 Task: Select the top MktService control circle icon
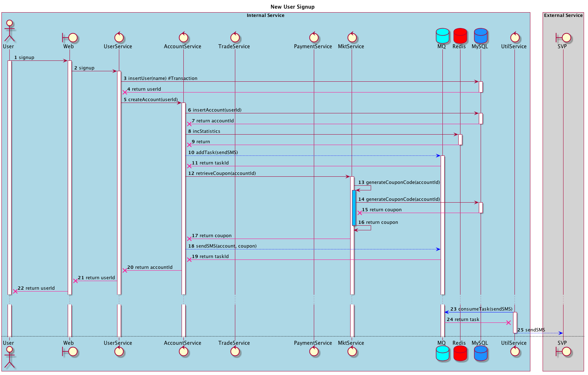(352, 37)
